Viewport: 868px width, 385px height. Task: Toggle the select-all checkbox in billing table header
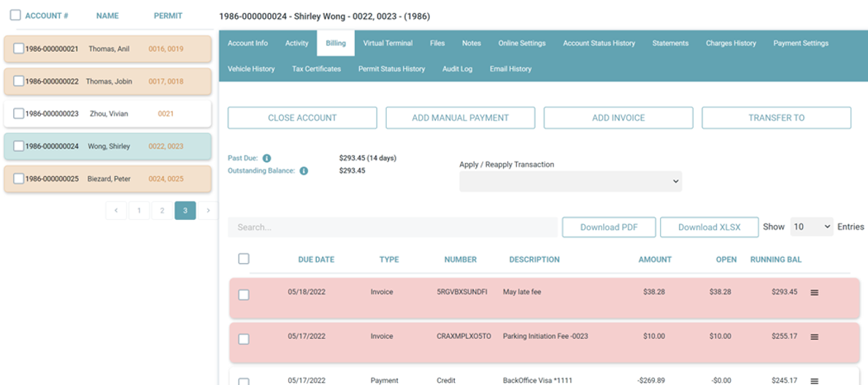tap(244, 259)
